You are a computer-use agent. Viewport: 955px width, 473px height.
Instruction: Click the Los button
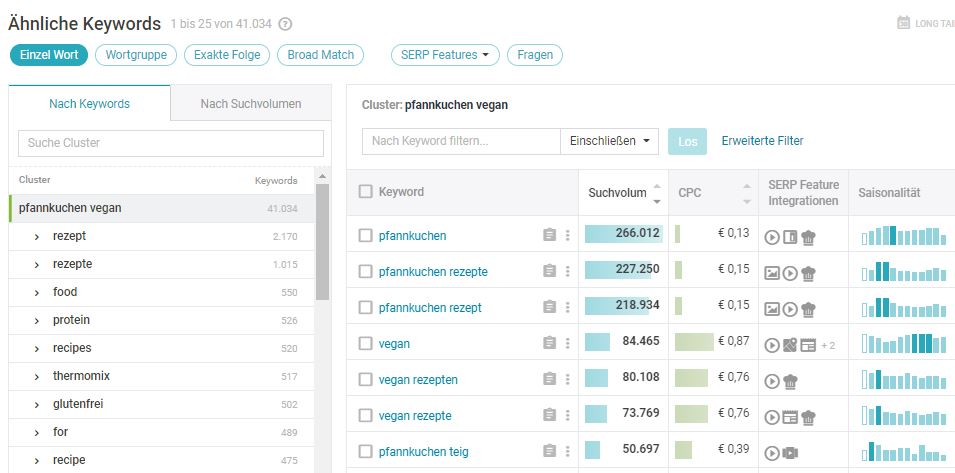688,141
